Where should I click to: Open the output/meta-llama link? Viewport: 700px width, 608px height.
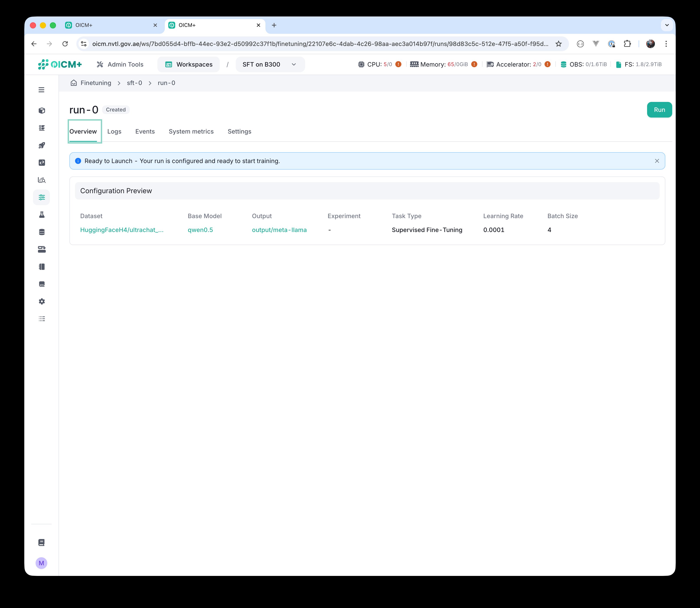coord(279,230)
